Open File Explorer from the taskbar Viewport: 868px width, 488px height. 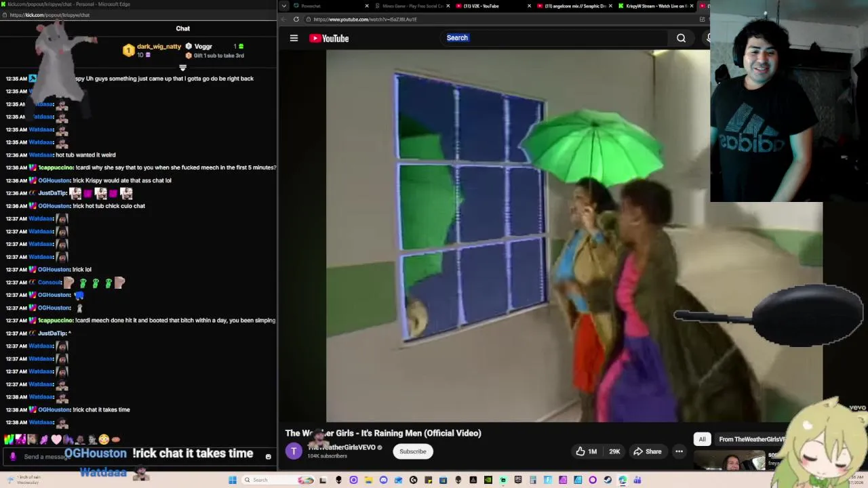pyautogui.click(x=368, y=480)
